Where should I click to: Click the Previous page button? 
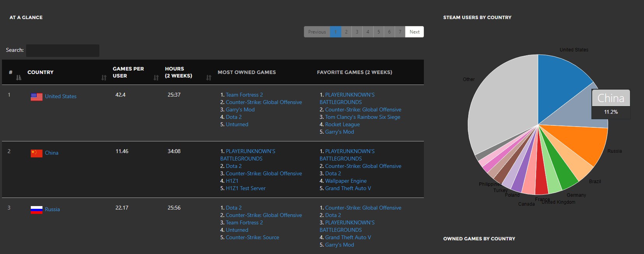[x=317, y=32]
